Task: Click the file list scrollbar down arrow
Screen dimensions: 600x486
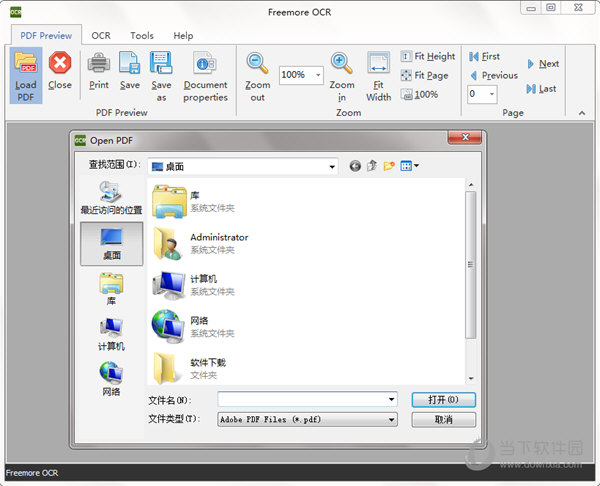Action: coord(471,378)
